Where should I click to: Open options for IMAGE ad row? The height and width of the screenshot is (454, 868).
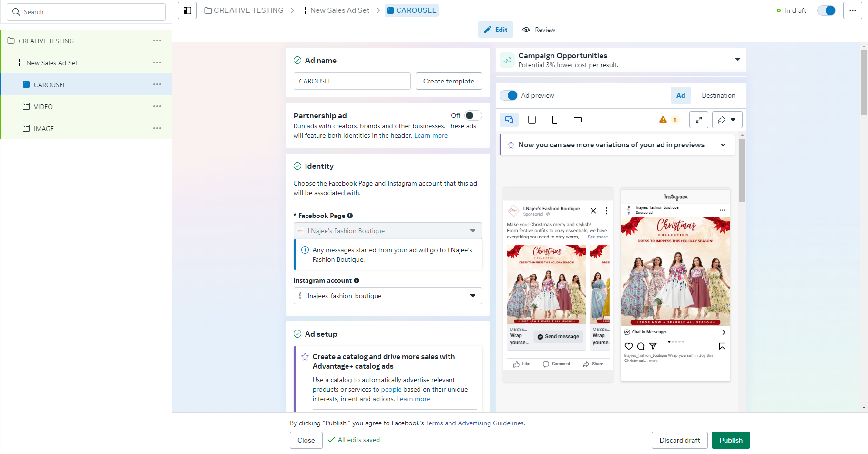coord(157,129)
